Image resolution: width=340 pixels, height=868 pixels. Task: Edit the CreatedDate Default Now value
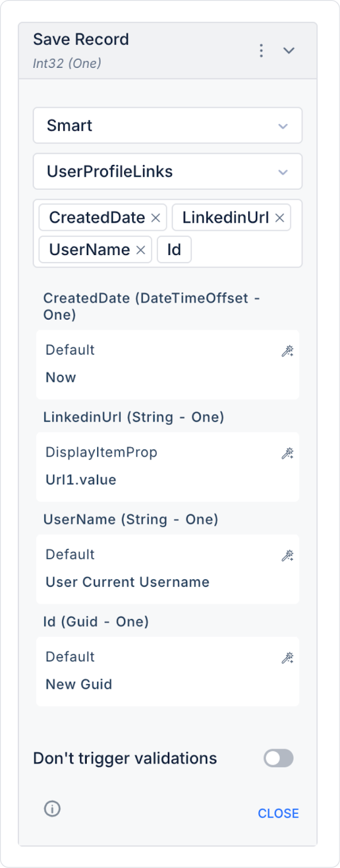[61, 378]
